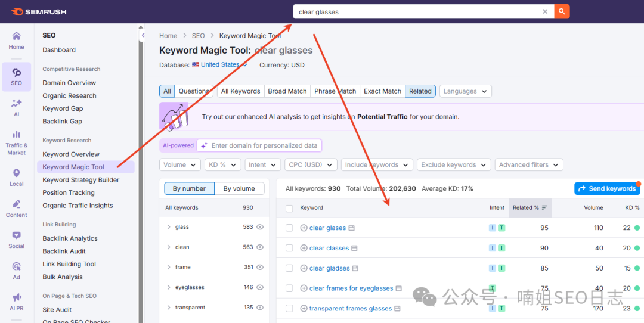Screen dimensions: 644x323
Task: Switch groups to By volume
Action: [239, 188]
